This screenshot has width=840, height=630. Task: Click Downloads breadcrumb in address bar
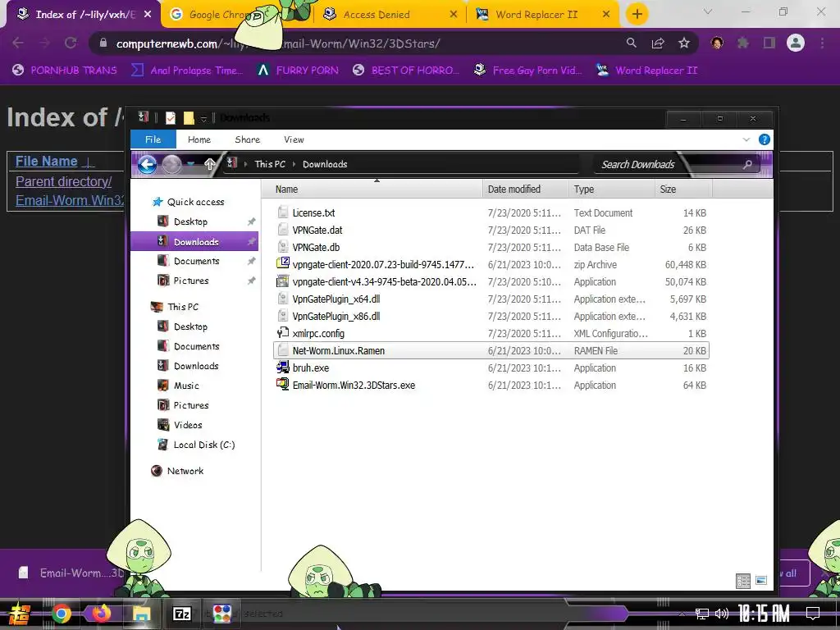click(325, 164)
